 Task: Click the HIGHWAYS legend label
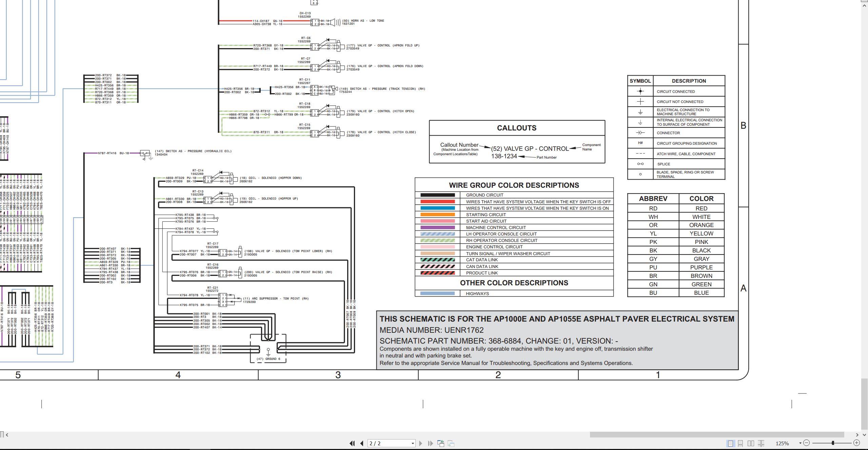click(477, 294)
